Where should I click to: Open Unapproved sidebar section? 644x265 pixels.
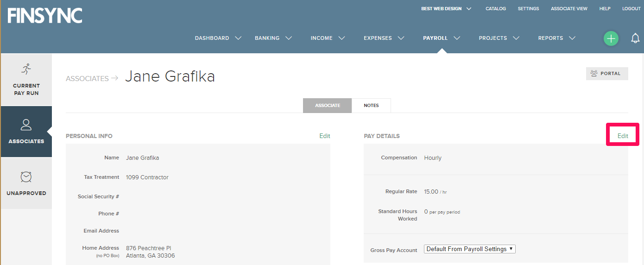click(x=26, y=183)
